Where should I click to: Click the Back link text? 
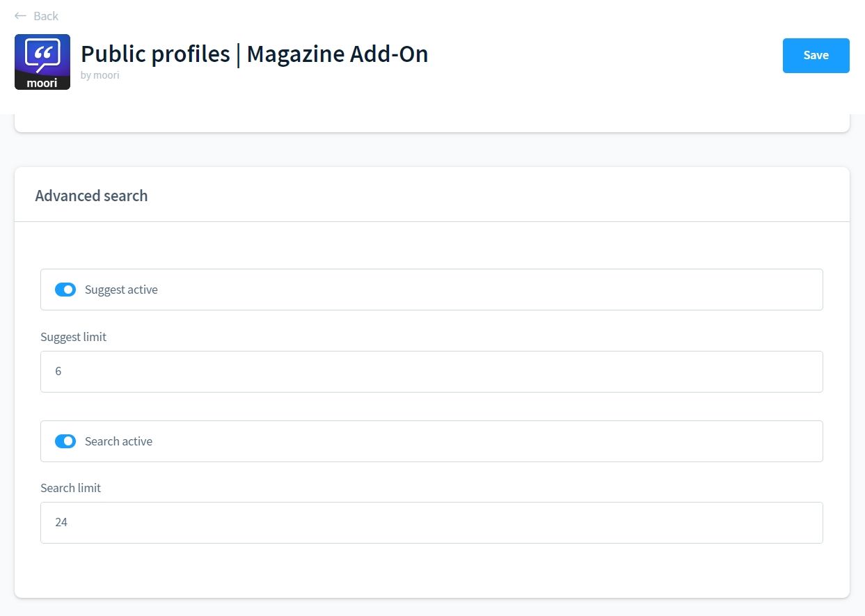pos(46,16)
